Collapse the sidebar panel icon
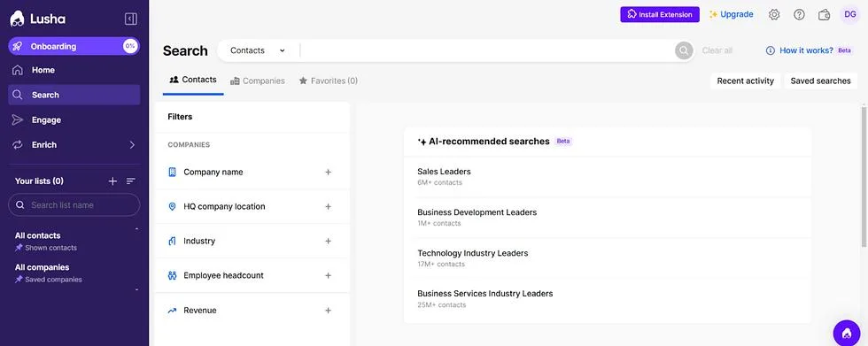Viewport: 868px width, 346px height. (131, 19)
